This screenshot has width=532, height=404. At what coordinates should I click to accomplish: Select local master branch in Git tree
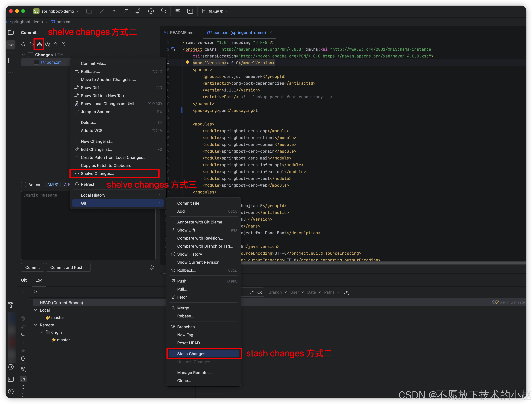pyautogui.click(x=57, y=318)
